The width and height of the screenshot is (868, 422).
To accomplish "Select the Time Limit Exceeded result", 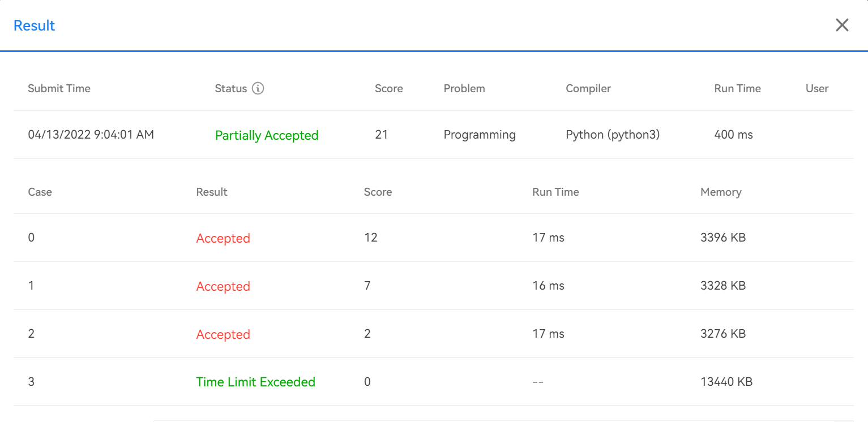I will 255,382.
